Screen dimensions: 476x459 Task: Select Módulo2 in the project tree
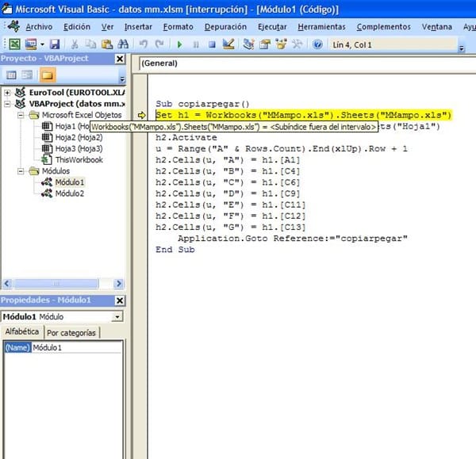(69, 193)
